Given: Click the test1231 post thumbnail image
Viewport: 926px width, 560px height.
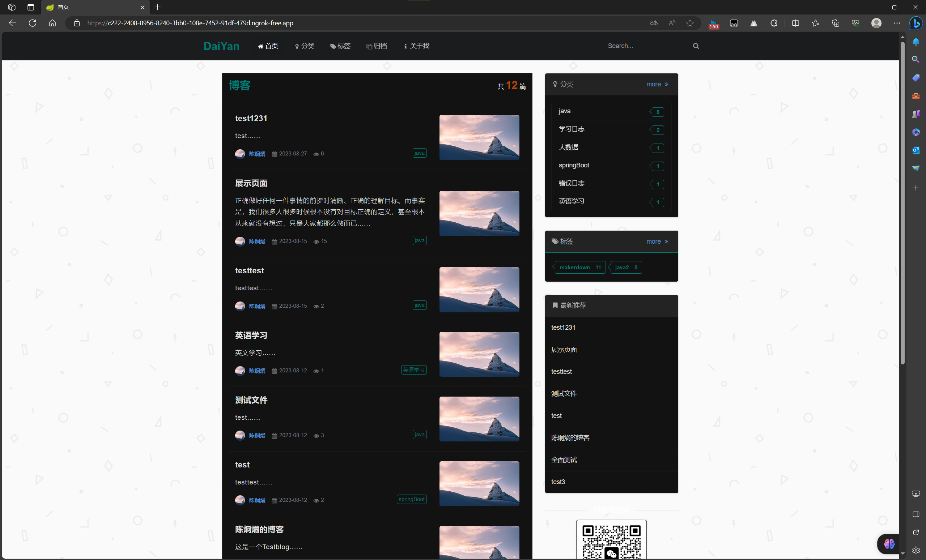Looking at the screenshot, I should tap(479, 137).
